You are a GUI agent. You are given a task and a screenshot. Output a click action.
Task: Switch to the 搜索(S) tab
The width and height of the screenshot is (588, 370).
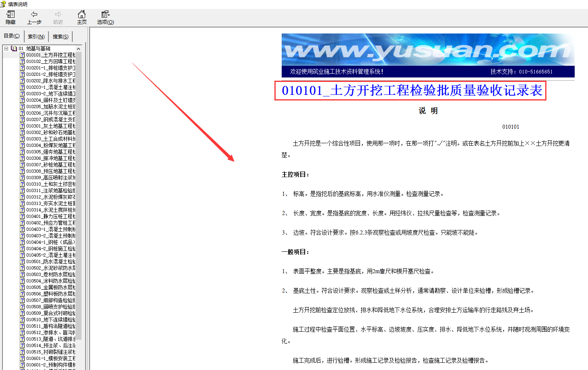coord(61,37)
